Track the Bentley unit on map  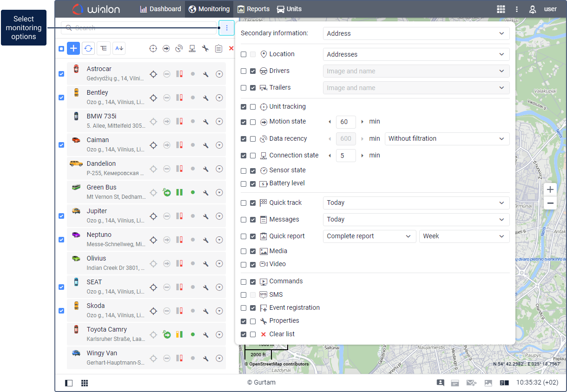153,98
